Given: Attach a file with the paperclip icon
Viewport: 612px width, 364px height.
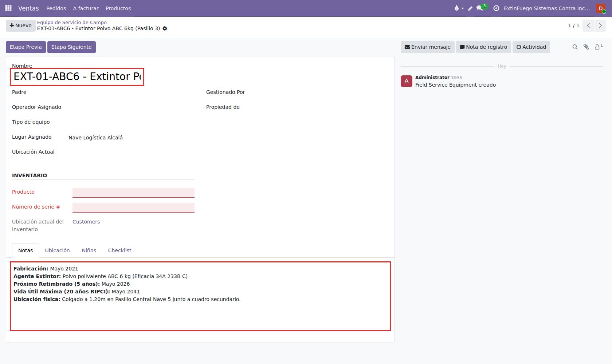Looking at the screenshot, I should point(586,47).
